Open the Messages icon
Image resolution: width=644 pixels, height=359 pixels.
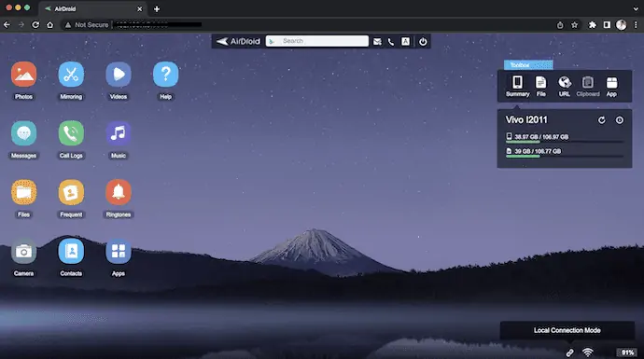pyautogui.click(x=24, y=133)
